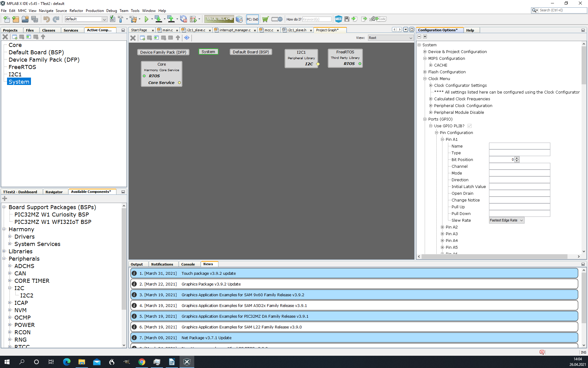The width and height of the screenshot is (588, 368).
Task: Select I2C2 in Available Components tree
Action: [27, 295]
